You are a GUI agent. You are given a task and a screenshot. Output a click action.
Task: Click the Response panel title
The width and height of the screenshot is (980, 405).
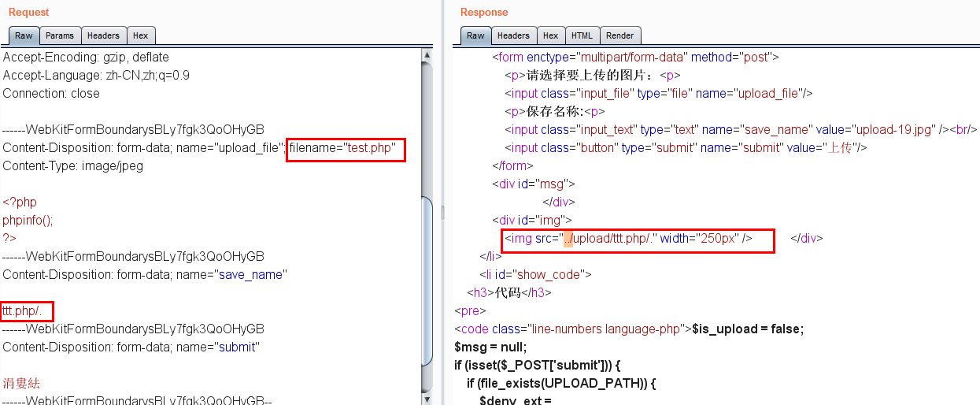click(x=484, y=12)
